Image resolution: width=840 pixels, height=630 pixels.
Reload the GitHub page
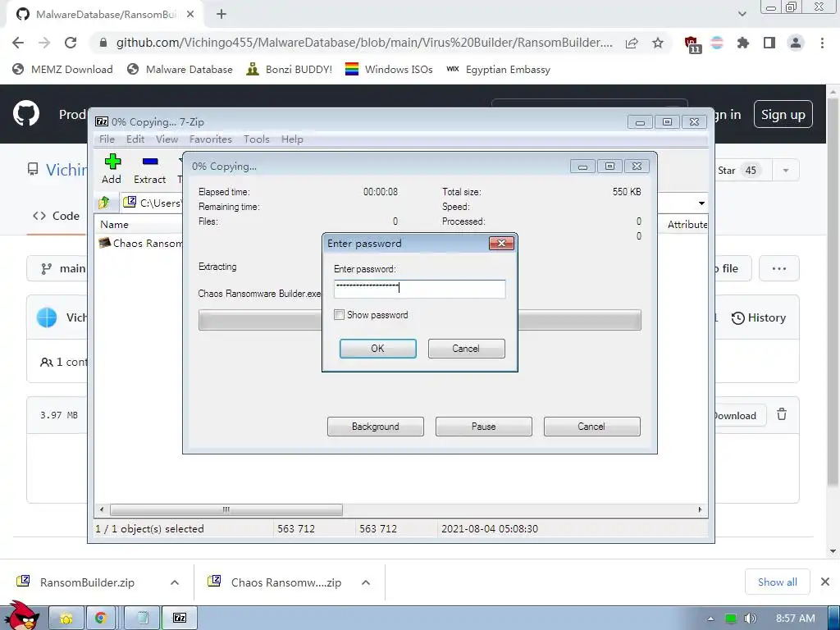click(71, 43)
